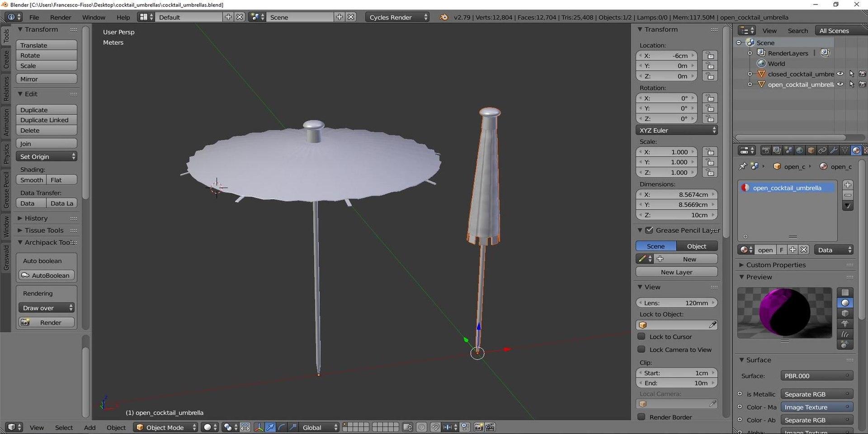Switch to the Create tab in tool shelf
The height and width of the screenshot is (434, 868).
[x=6, y=59]
